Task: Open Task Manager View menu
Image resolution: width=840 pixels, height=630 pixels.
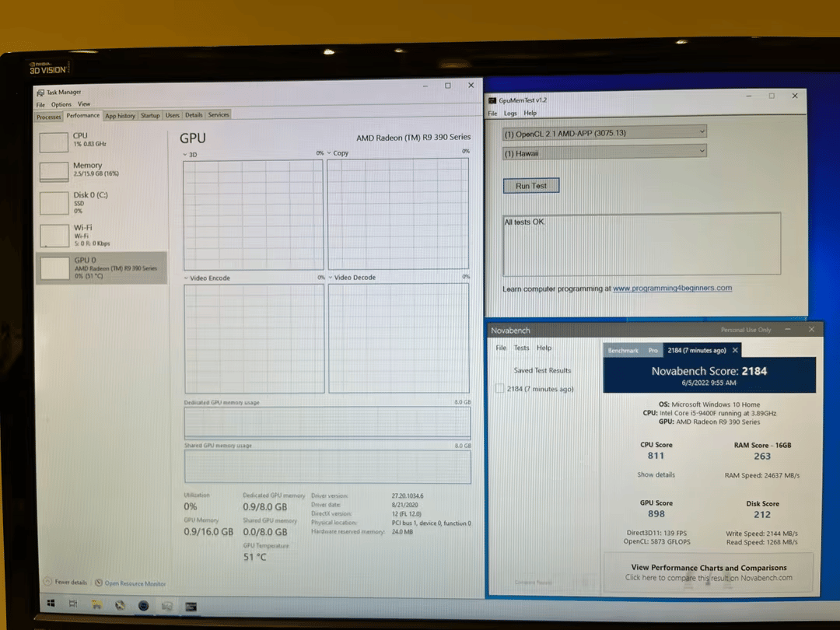Action: [84, 104]
